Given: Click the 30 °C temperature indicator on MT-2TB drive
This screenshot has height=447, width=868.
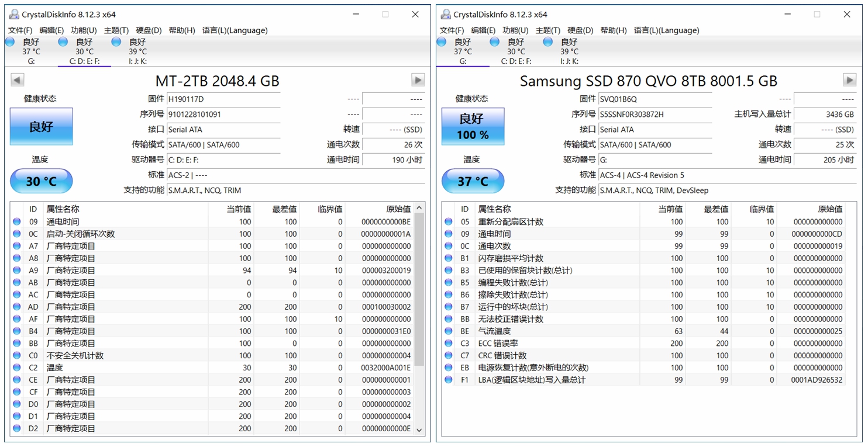Looking at the screenshot, I should pyautogui.click(x=41, y=181).
